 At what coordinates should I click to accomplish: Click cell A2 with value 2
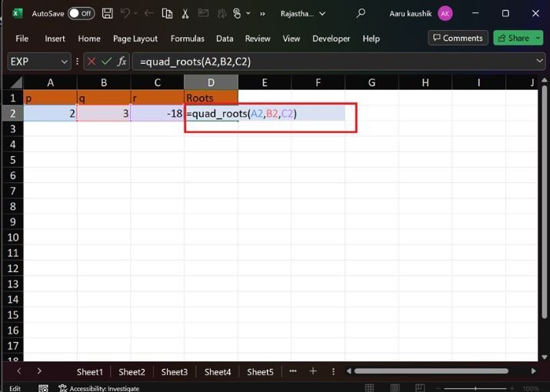coord(51,113)
